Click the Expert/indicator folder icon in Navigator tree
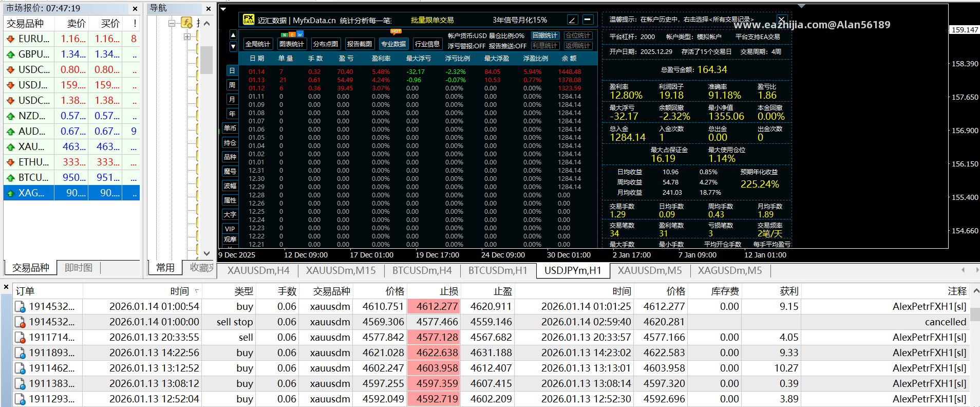The width and height of the screenshot is (980, 407). click(187, 23)
